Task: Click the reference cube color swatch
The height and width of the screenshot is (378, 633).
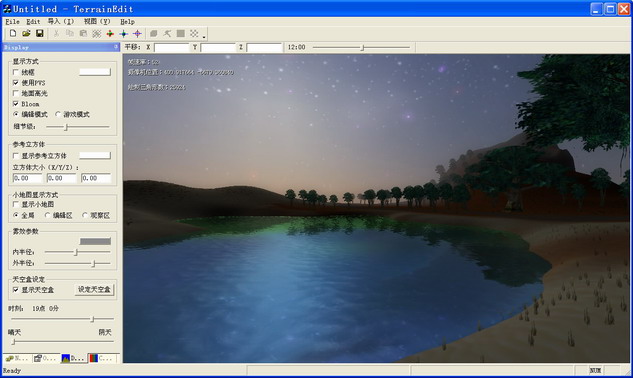Action: pos(95,155)
